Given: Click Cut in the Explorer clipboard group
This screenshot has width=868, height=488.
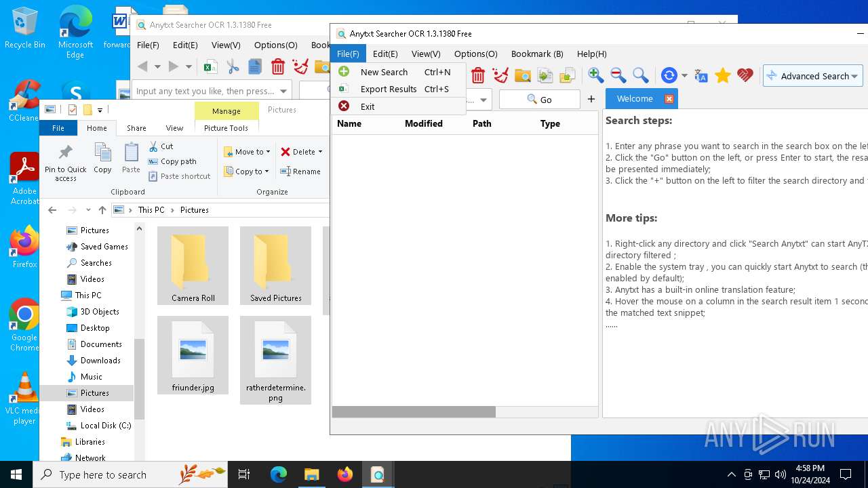Looking at the screenshot, I should 161,146.
